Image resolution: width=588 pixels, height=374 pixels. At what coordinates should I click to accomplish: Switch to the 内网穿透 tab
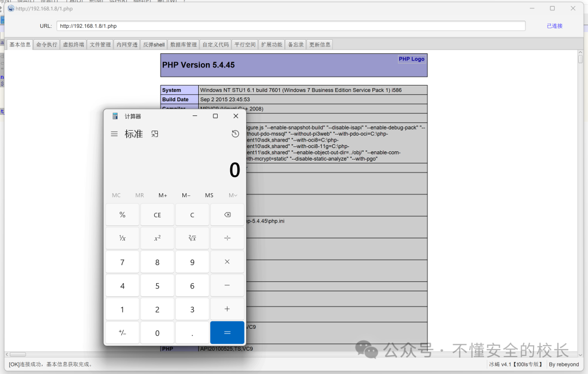click(127, 45)
